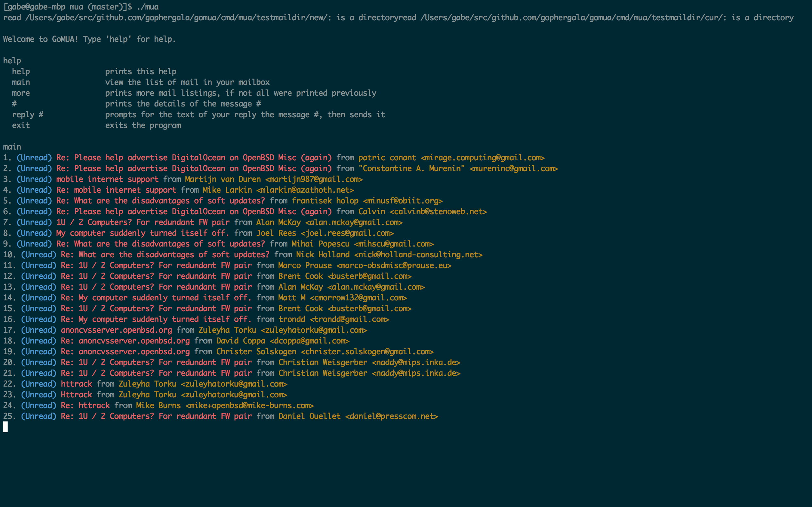Click 'My computer suddenly turned itself off.' on line 8
Viewport: 812px width, 507px height.
(143, 233)
